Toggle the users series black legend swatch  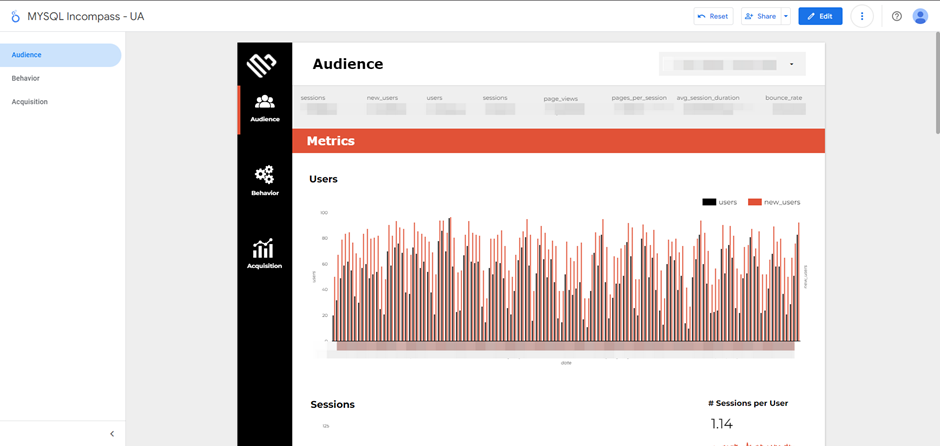pyautogui.click(x=709, y=202)
